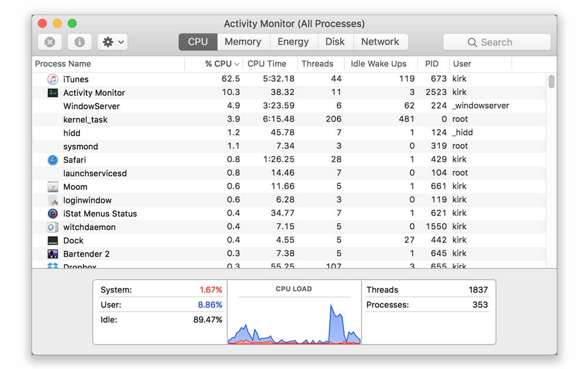Switch to the Memory tab
This screenshot has width=588, height=369.
click(x=243, y=42)
